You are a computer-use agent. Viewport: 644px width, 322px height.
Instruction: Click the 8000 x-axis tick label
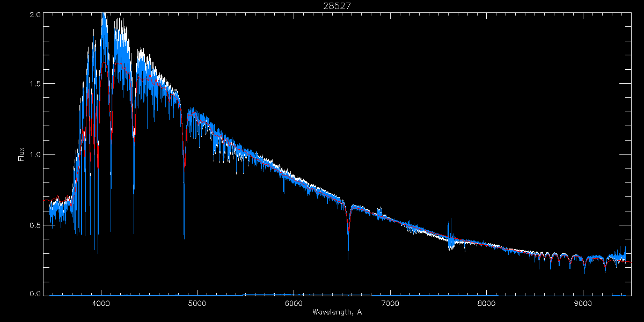pos(487,303)
